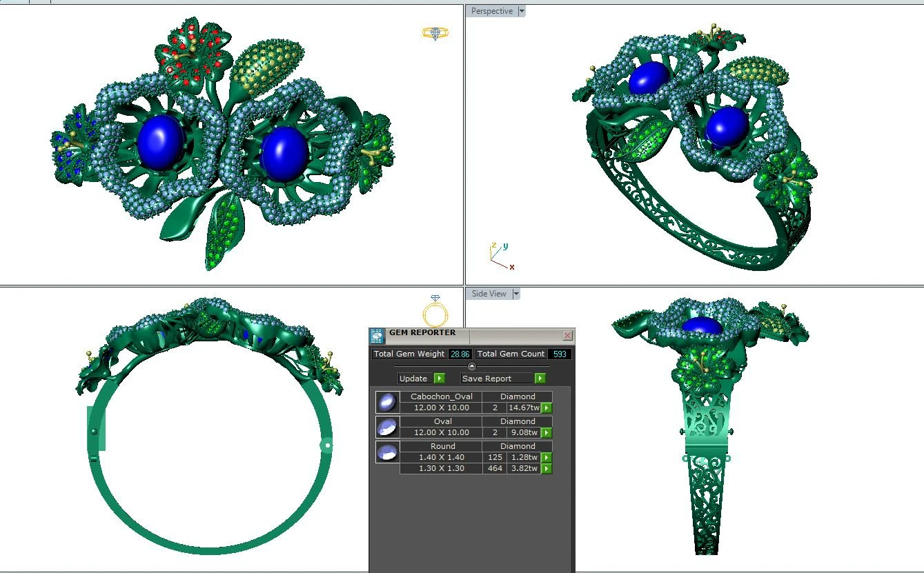Viewport: 924px width, 573px height.
Task: Click the XYZ axis gizmo in Perspective viewport
Action: coord(501,256)
